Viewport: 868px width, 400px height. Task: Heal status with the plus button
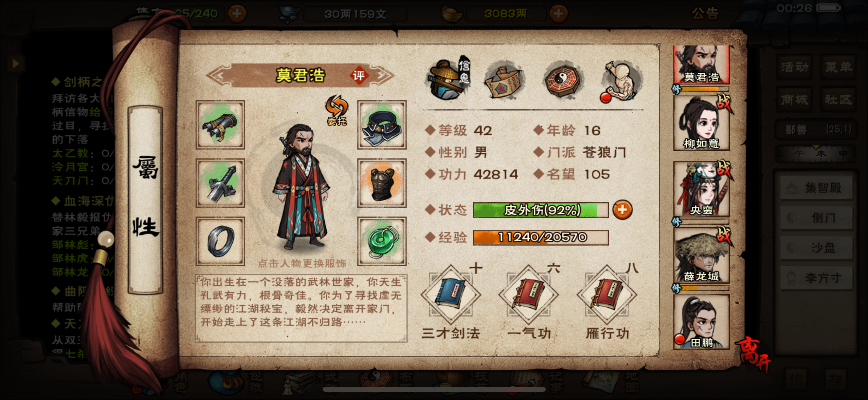622,210
